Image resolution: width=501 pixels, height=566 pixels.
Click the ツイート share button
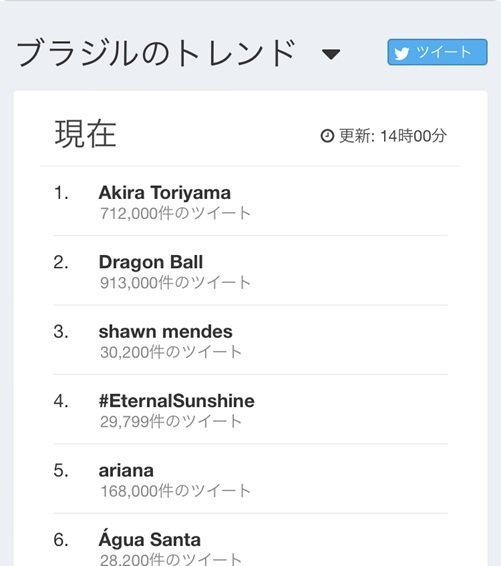(x=437, y=52)
